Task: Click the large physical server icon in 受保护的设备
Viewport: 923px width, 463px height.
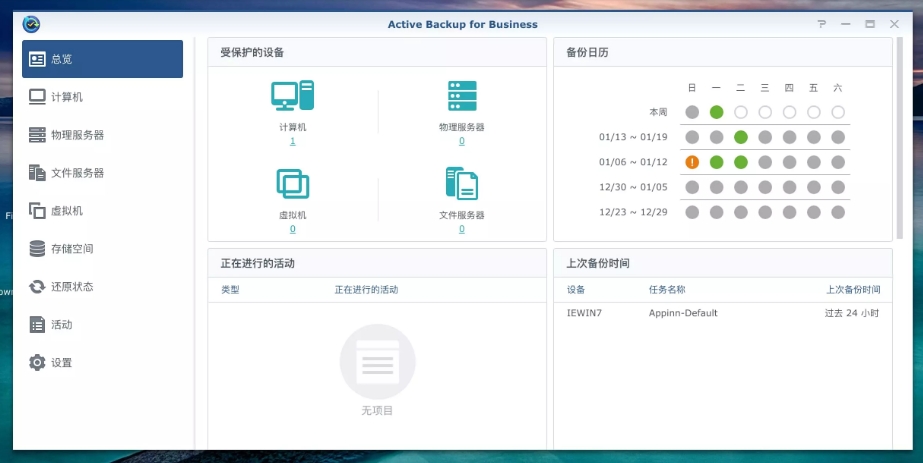Action: pyautogui.click(x=462, y=96)
